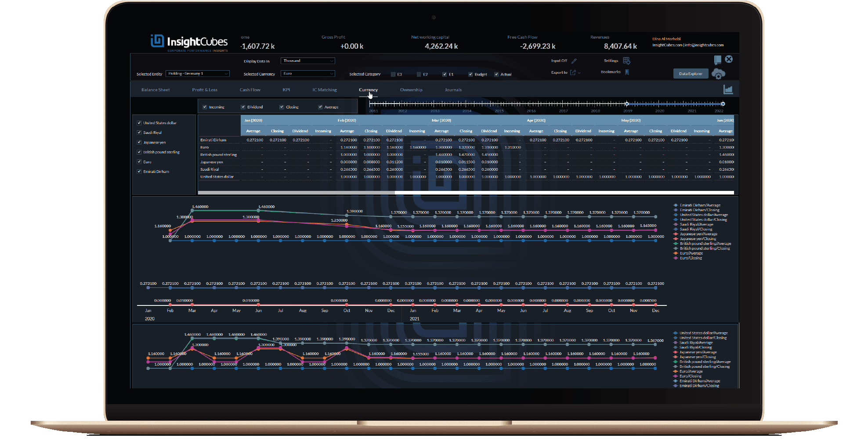
Task: Uncheck Japanese yen currency filter
Action: click(x=139, y=142)
